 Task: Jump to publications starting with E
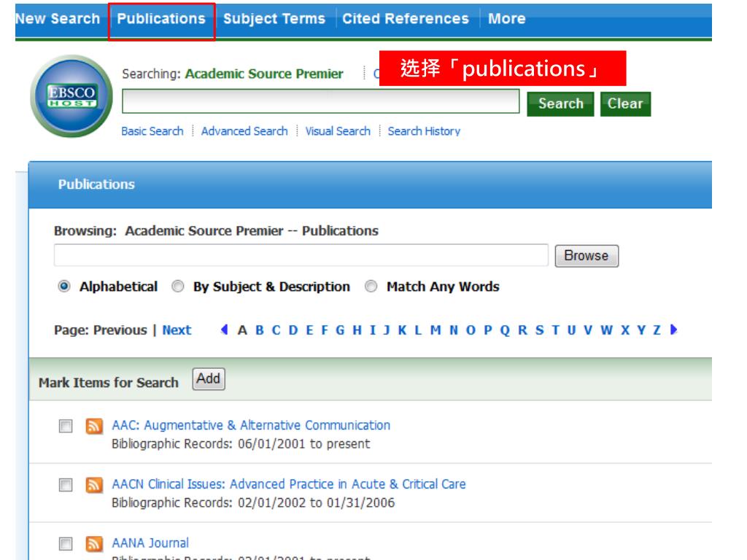click(x=309, y=330)
